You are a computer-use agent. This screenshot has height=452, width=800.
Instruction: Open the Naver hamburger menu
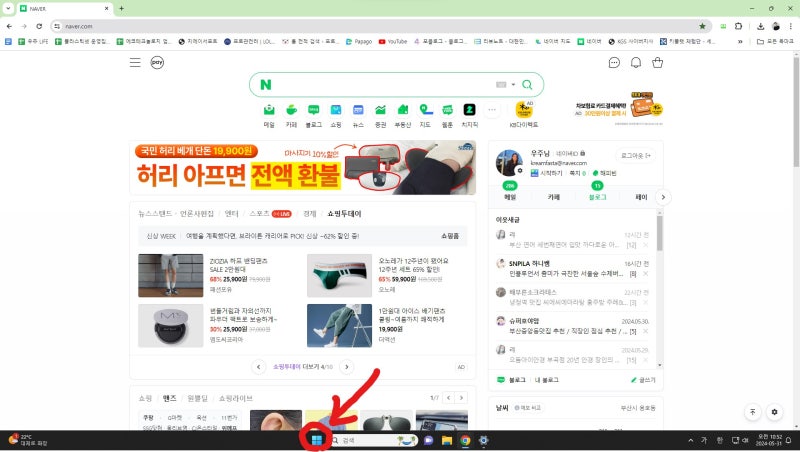point(135,63)
